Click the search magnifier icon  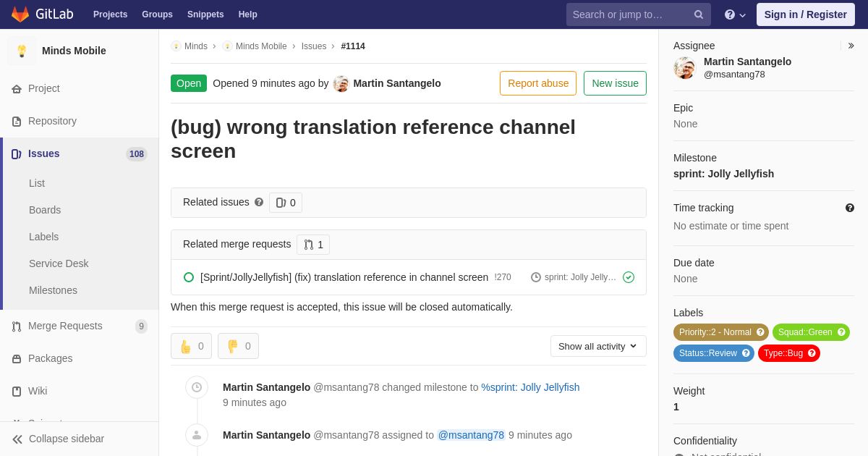click(699, 14)
